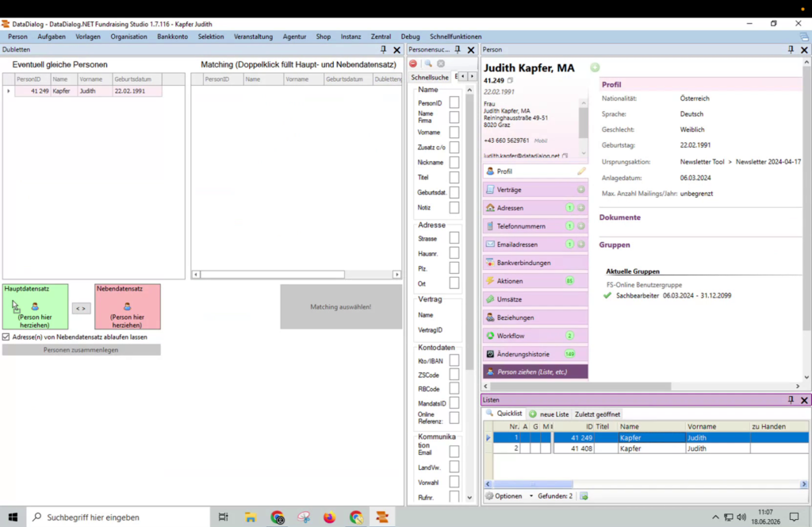Image resolution: width=812 pixels, height=527 pixels.
Task: Open the Person menu
Action: (17, 37)
